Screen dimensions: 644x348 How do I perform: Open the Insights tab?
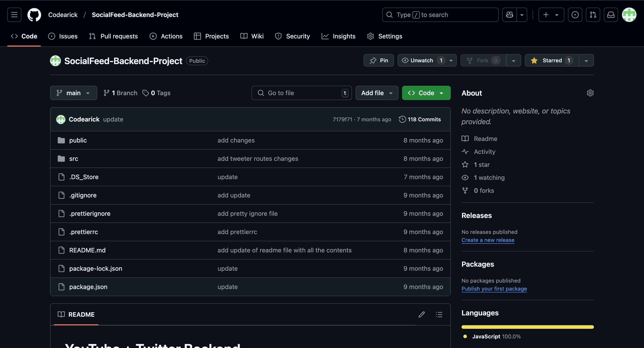pyautogui.click(x=339, y=36)
